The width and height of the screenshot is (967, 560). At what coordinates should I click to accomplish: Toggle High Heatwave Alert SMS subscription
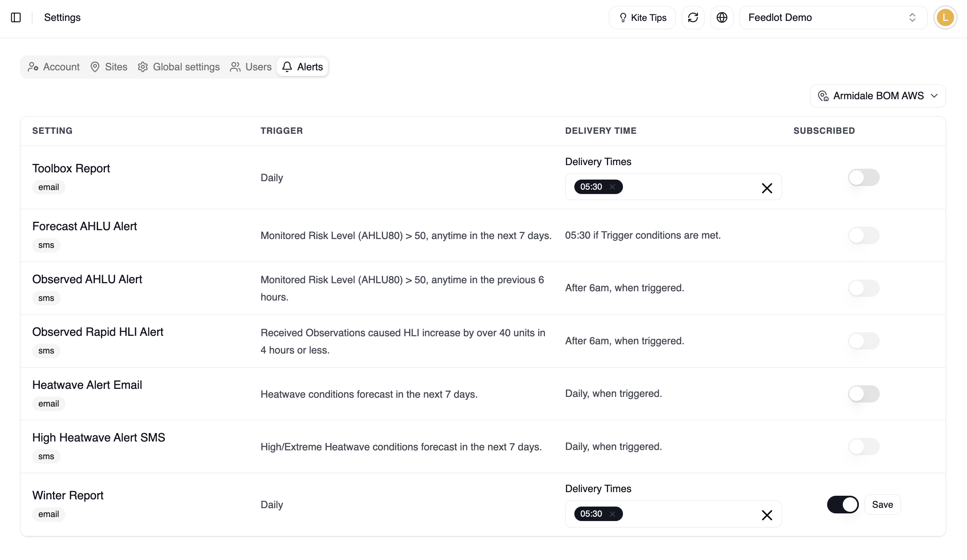click(864, 446)
